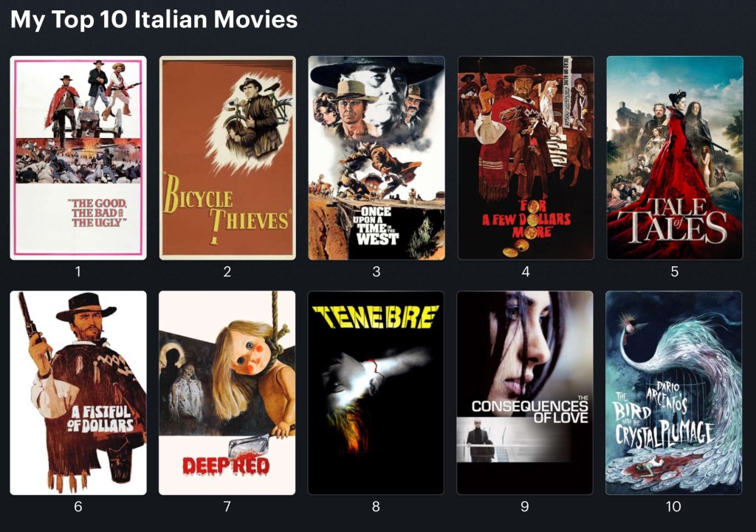
Task: Click the Deep Red movie poster
Action: pyautogui.click(x=227, y=393)
